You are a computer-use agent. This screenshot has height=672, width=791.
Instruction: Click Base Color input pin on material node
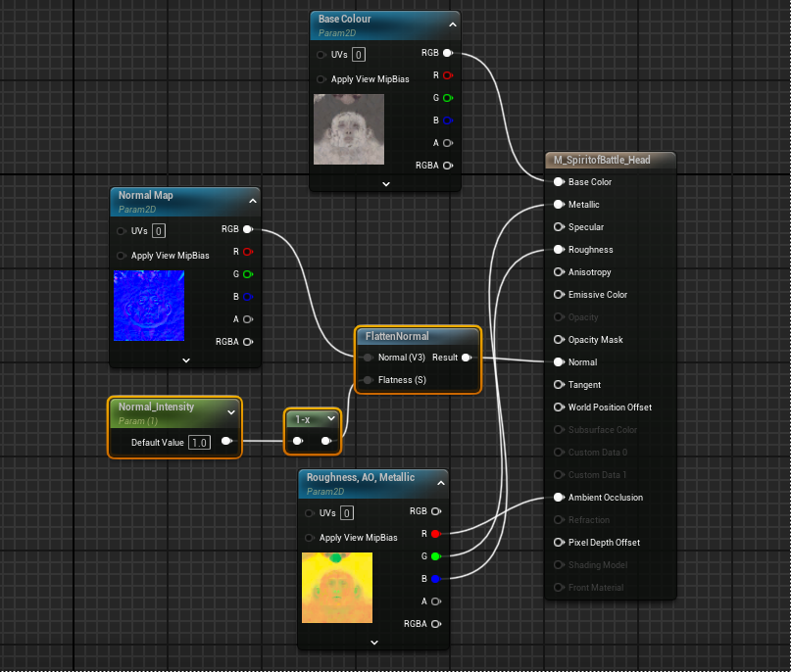(559, 182)
